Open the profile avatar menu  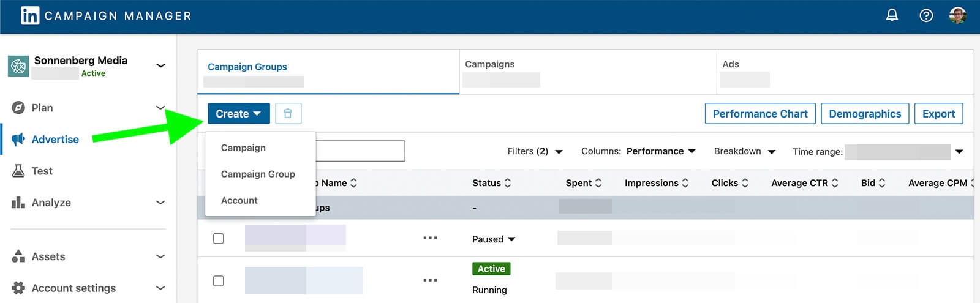957,16
